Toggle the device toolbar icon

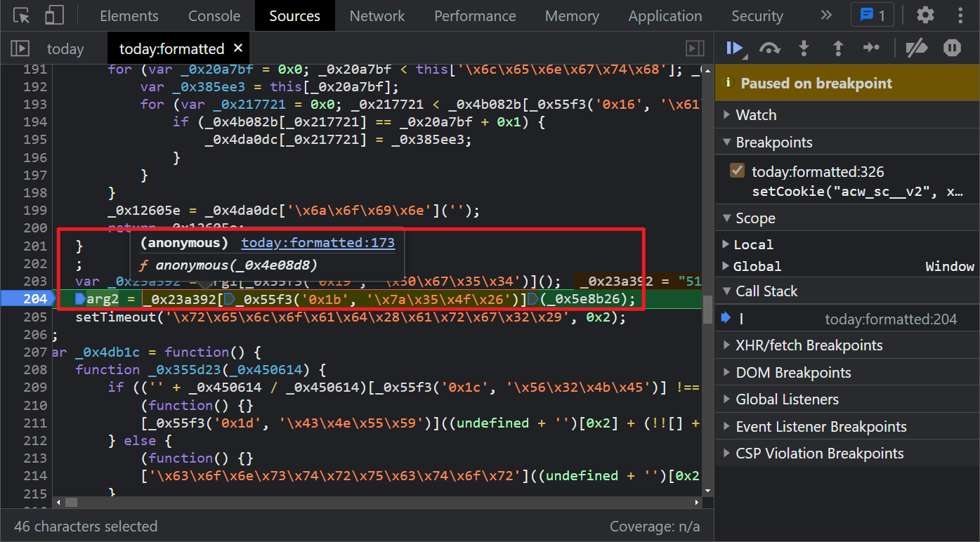tap(54, 15)
